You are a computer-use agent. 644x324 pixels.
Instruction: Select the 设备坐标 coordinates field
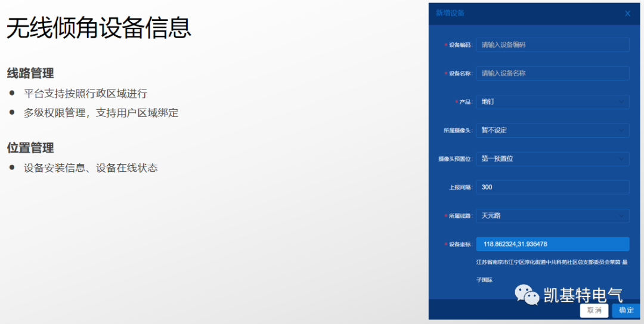552,244
